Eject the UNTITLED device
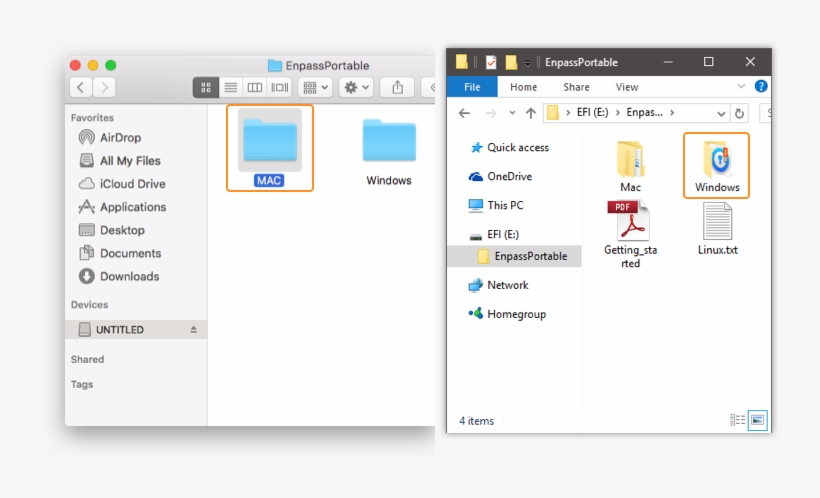820x498 pixels. click(x=194, y=330)
